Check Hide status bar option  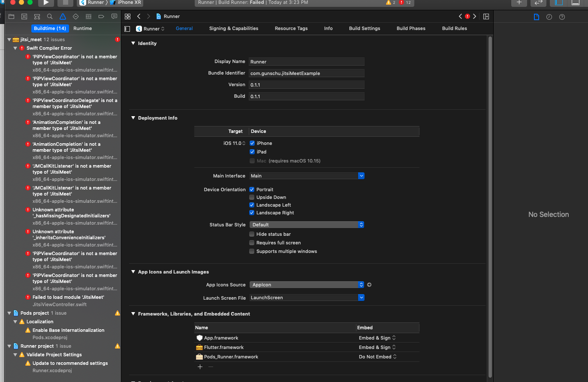point(252,234)
